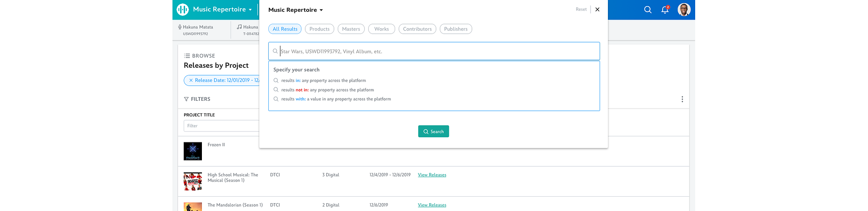This screenshot has height=211, width=868.
Task: Select the Products filter pill
Action: click(x=320, y=29)
